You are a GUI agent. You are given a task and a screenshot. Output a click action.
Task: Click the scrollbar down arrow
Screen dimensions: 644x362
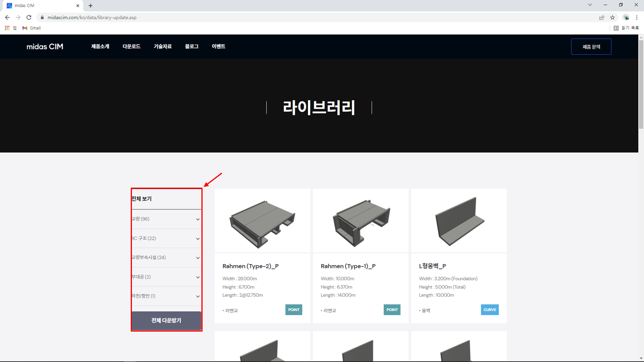coord(641,358)
